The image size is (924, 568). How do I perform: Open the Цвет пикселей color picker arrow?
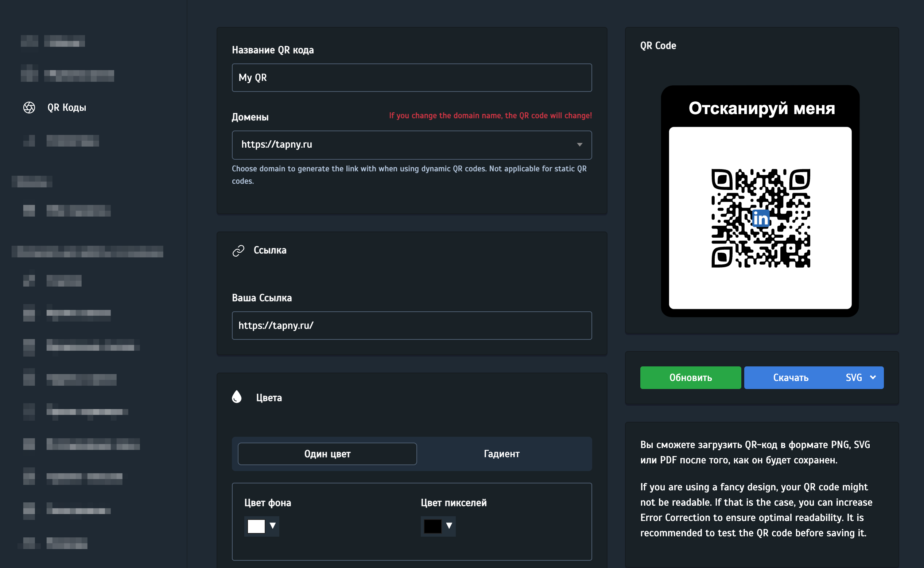(x=449, y=526)
